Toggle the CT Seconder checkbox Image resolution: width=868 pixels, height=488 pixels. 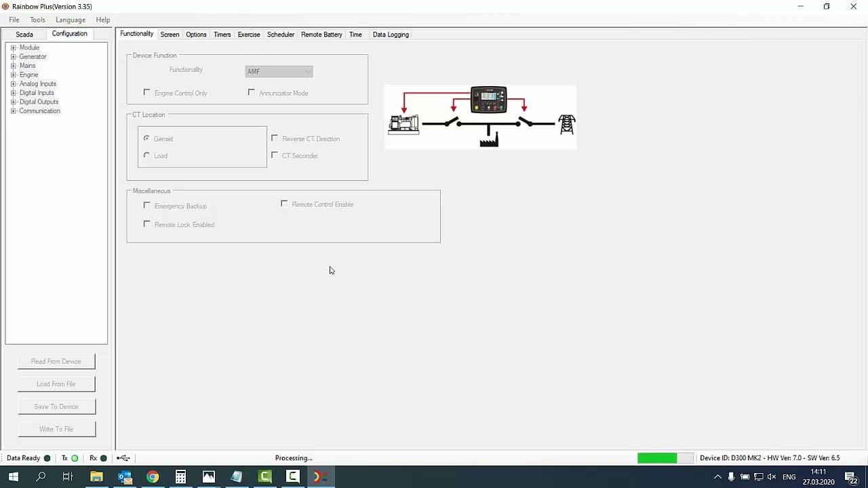[275, 155]
